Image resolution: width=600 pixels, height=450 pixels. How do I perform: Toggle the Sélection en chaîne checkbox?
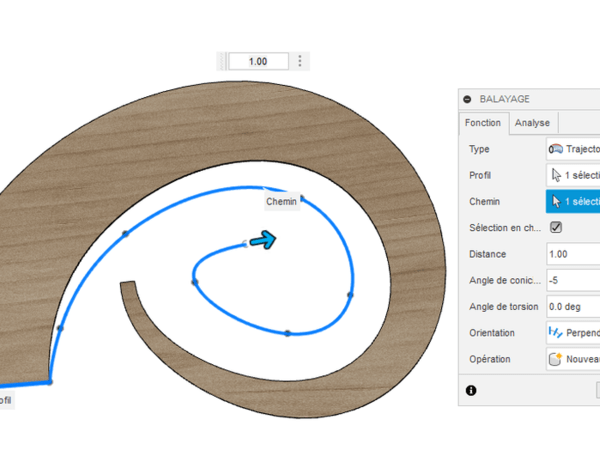[x=556, y=228]
